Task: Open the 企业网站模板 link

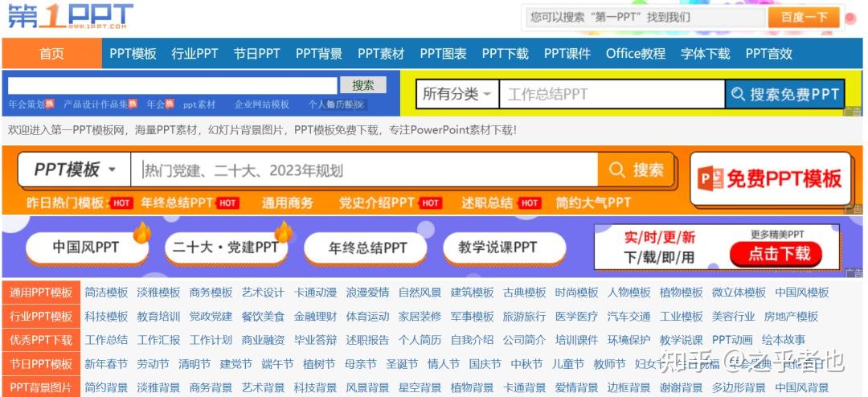Action: pyautogui.click(x=262, y=104)
